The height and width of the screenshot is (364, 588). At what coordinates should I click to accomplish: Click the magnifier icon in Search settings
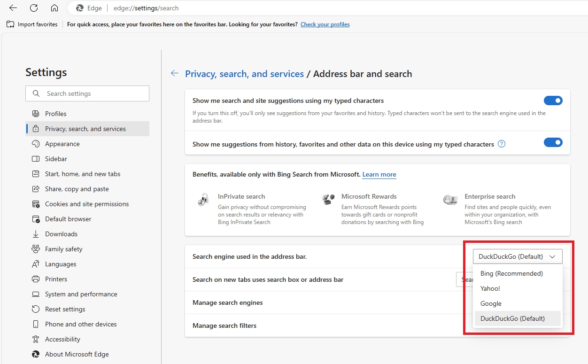click(36, 93)
